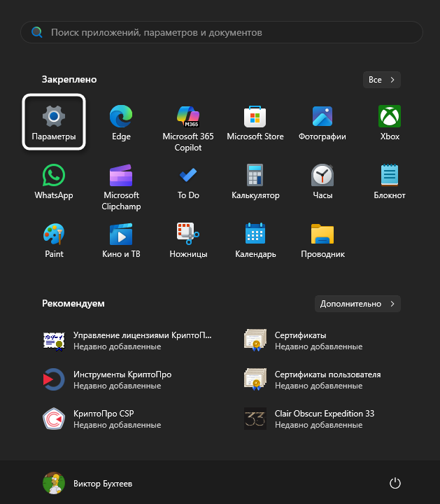Open the Параметры settings app
This screenshot has height=504, width=440.
pos(54,122)
